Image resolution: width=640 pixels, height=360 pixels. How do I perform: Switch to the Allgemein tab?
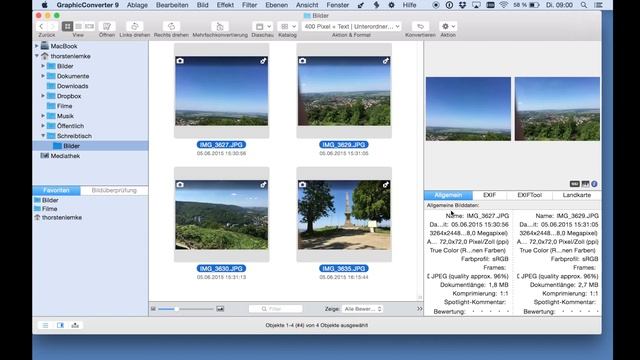tap(448, 195)
